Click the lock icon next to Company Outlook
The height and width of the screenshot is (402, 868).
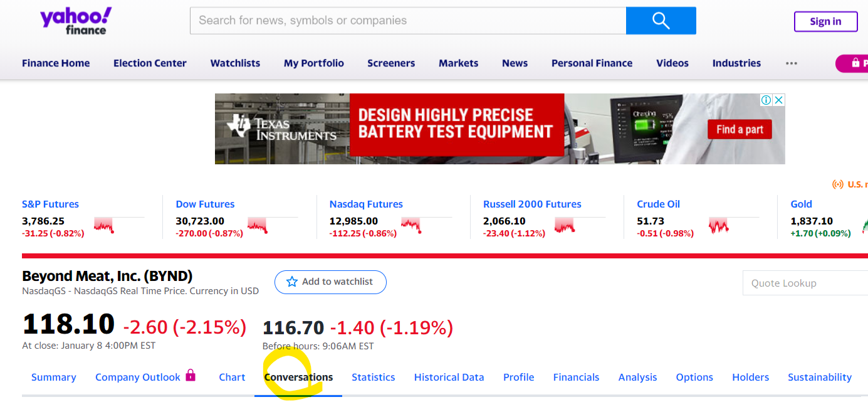pyautogui.click(x=191, y=376)
